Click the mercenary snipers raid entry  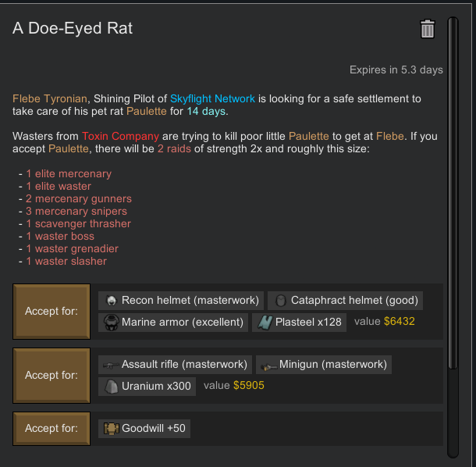click(76, 212)
